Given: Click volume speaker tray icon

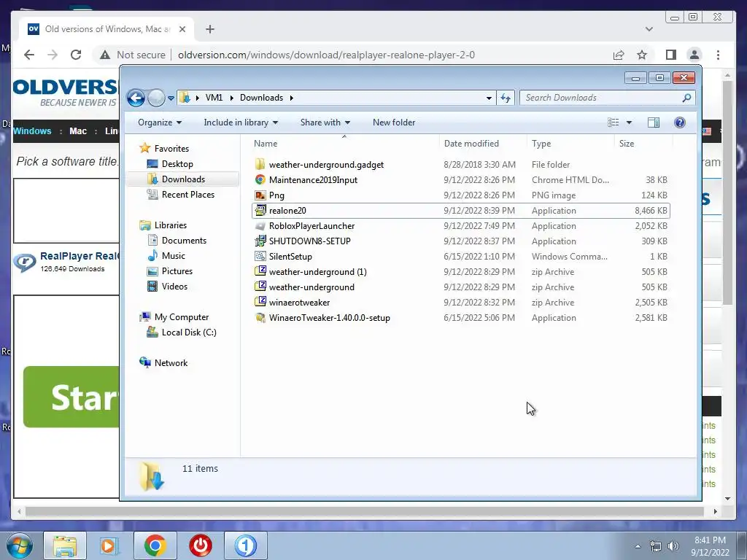Looking at the screenshot, I should [673, 546].
